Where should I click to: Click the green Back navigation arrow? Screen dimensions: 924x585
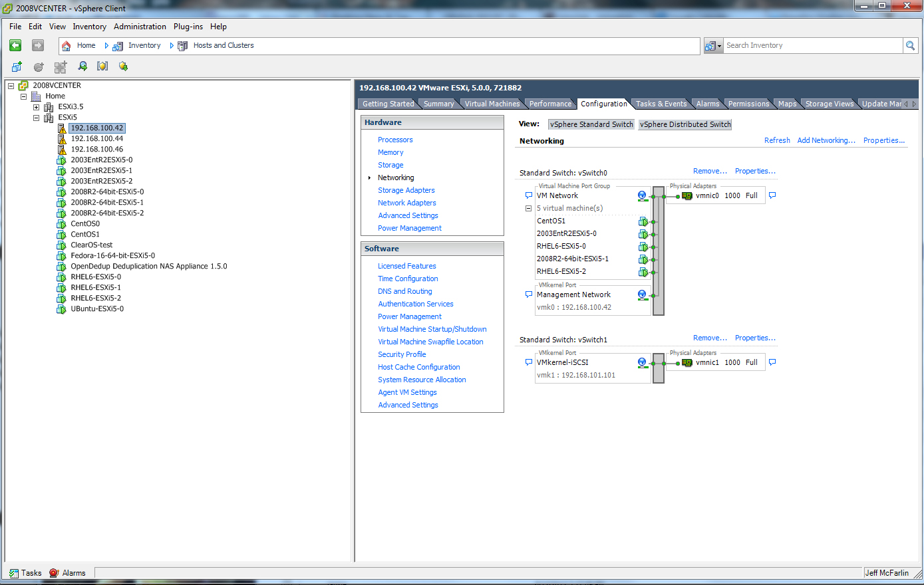15,45
